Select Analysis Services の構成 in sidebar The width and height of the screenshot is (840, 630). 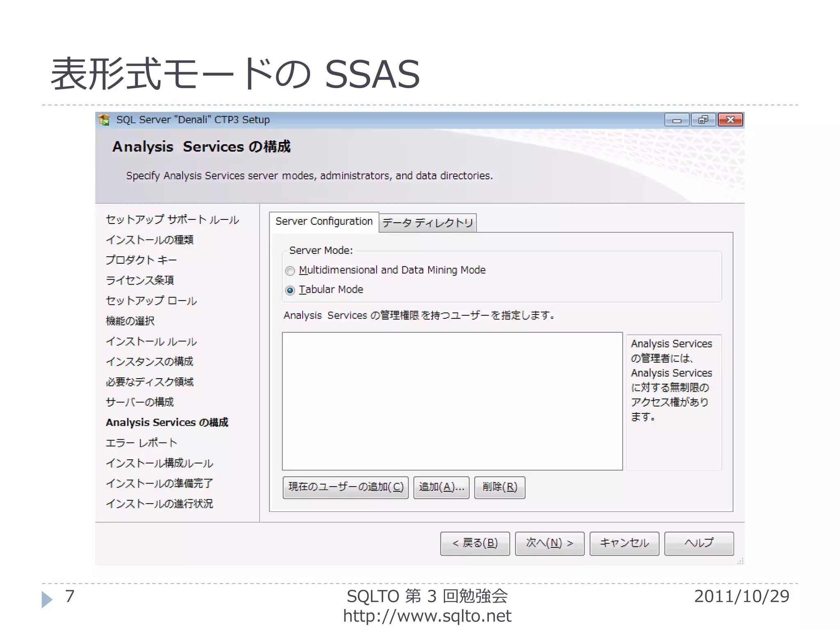coord(167,422)
